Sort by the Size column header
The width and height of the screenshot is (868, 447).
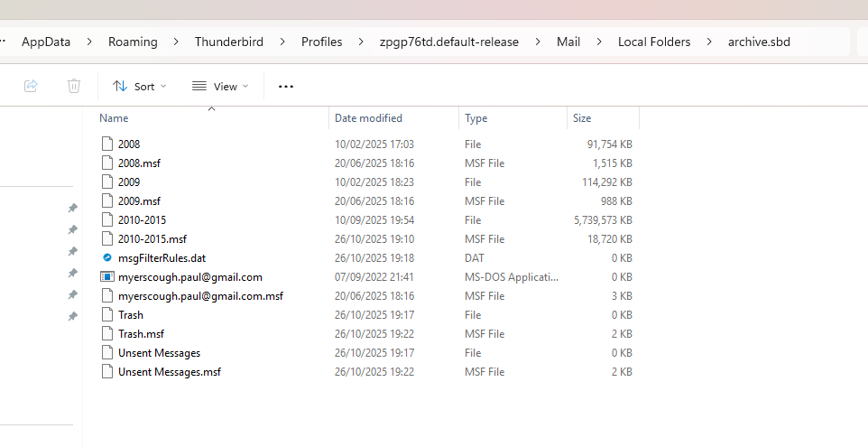click(x=582, y=118)
